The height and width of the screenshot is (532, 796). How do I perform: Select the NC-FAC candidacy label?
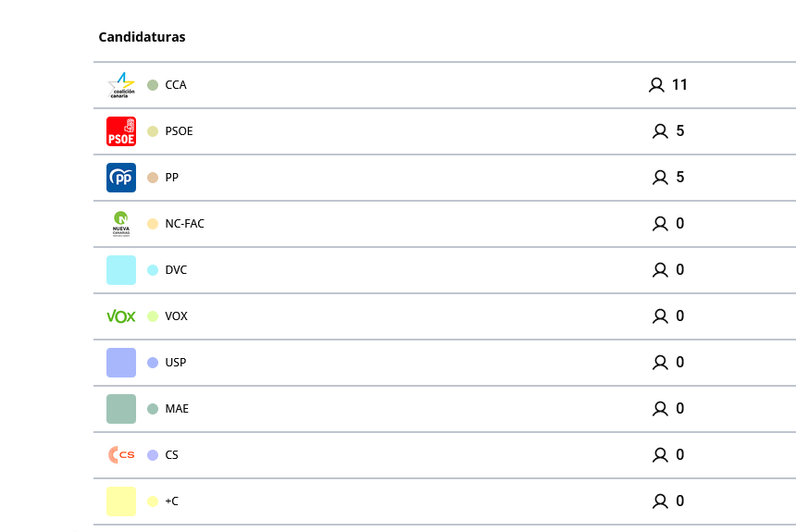[184, 224]
